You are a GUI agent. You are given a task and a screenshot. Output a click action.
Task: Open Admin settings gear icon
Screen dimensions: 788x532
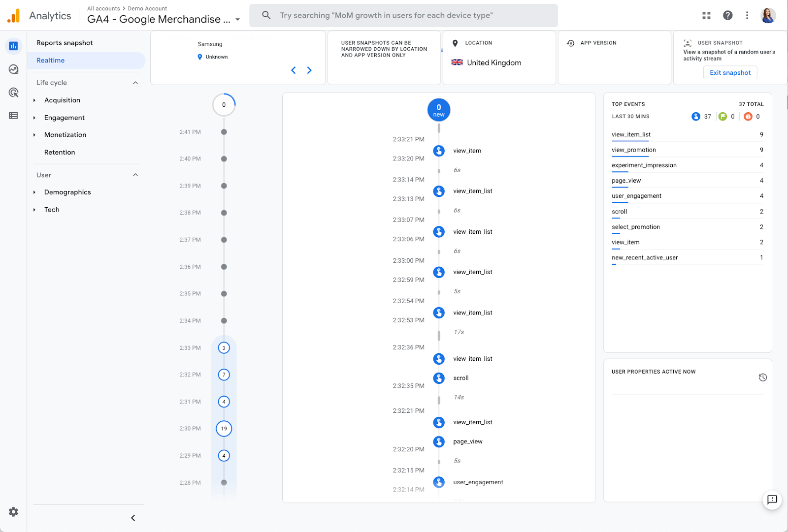pyautogui.click(x=13, y=512)
